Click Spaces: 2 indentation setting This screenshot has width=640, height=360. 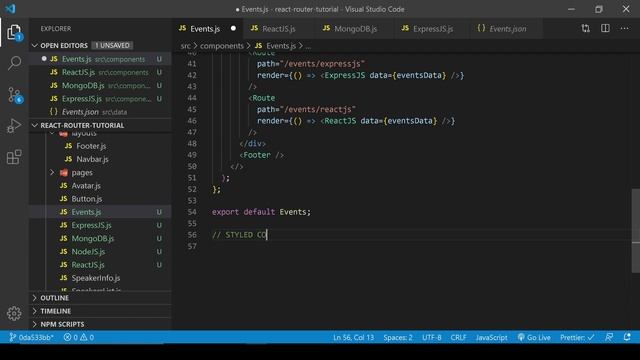pos(398,338)
